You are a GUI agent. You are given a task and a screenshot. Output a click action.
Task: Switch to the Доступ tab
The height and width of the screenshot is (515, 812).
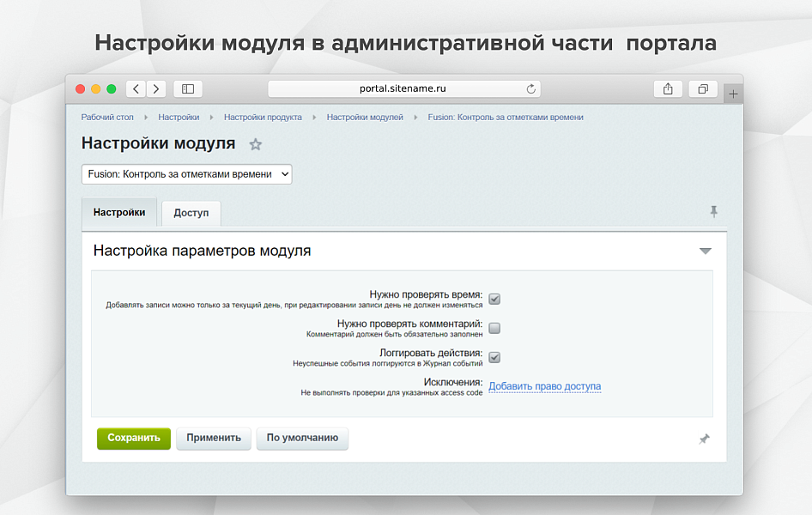click(191, 213)
